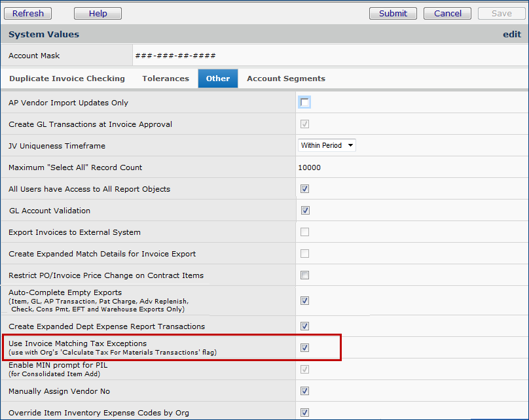Enable AP Vendor Import Updates Only
This screenshot has width=529, height=420.
[x=305, y=103]
